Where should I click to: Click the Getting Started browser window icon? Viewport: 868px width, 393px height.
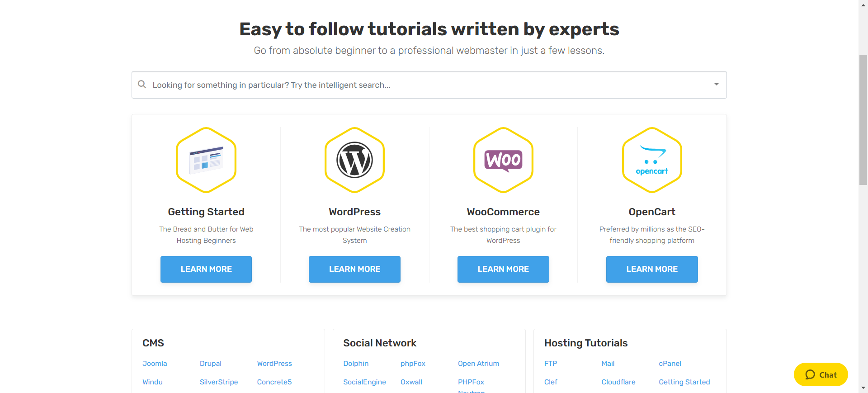206,160
